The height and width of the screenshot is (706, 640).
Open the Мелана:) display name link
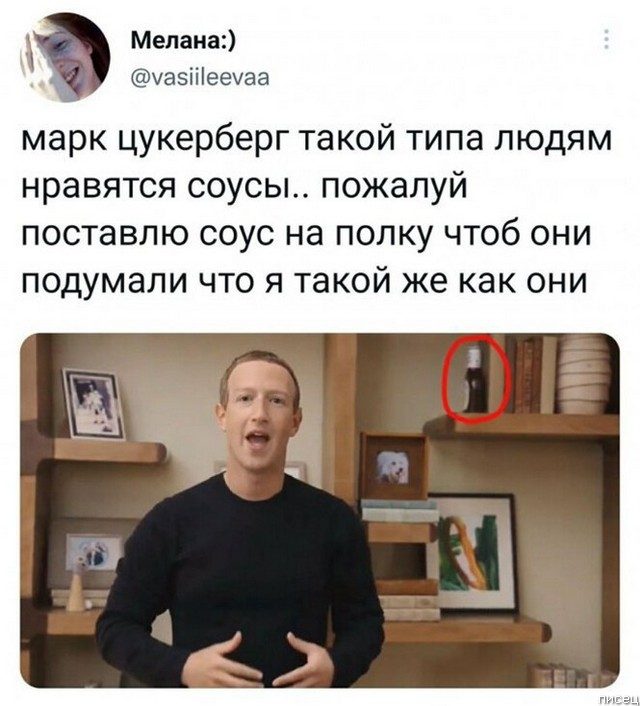[x=183, y=43]
